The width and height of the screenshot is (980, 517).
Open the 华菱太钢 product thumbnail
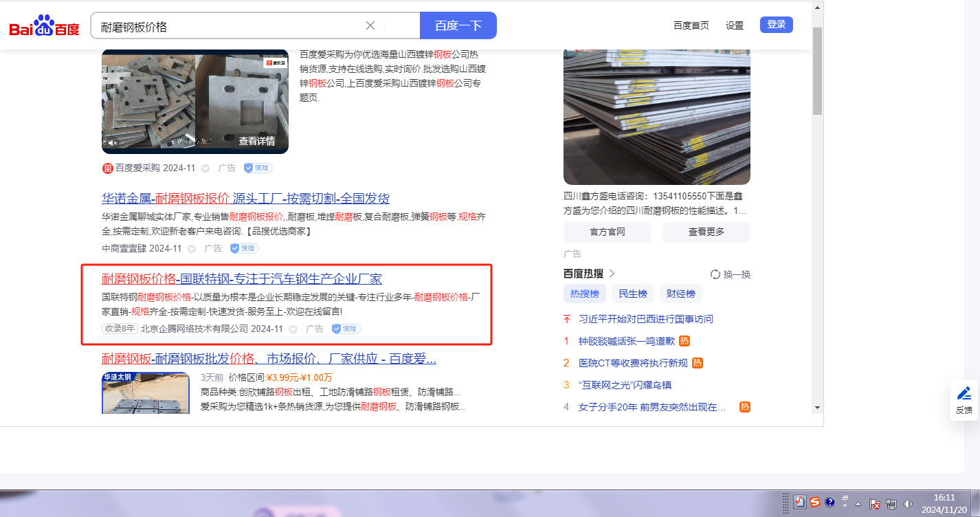pos(146,393)
